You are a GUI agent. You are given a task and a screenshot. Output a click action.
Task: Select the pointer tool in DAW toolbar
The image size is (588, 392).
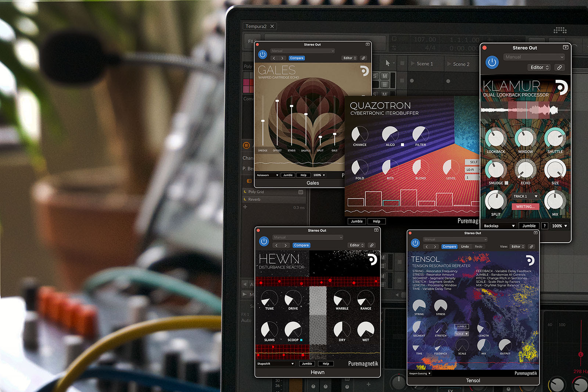387,63
